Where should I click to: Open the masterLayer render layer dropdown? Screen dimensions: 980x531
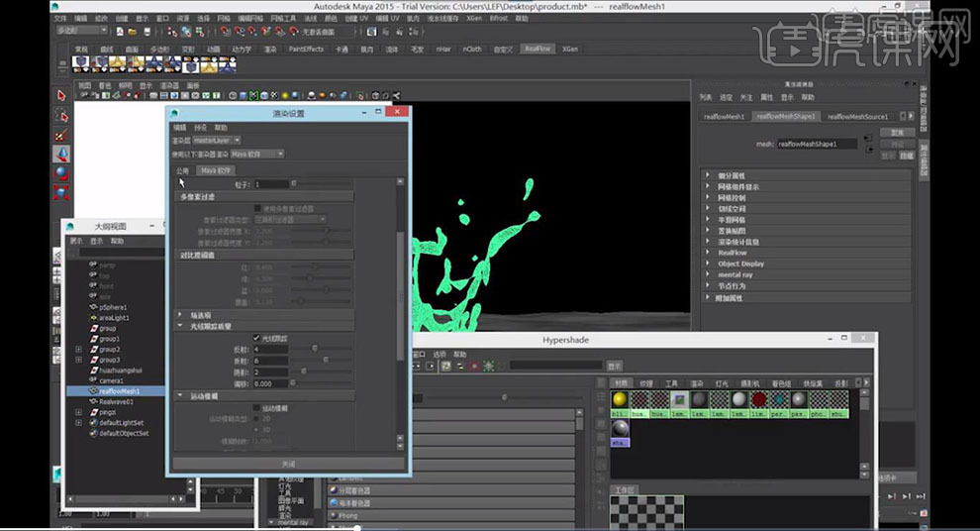pos(216,140)
